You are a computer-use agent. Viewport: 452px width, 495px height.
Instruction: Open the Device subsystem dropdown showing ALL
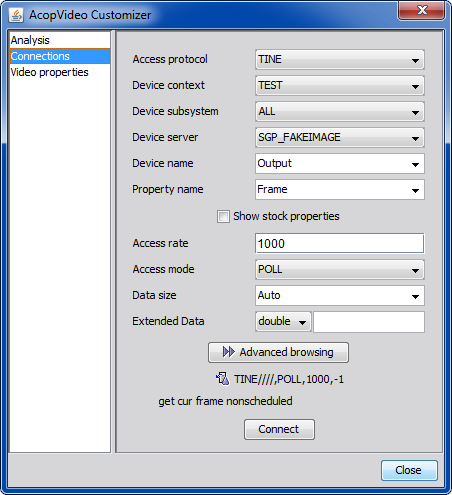(x=340, y=112)
